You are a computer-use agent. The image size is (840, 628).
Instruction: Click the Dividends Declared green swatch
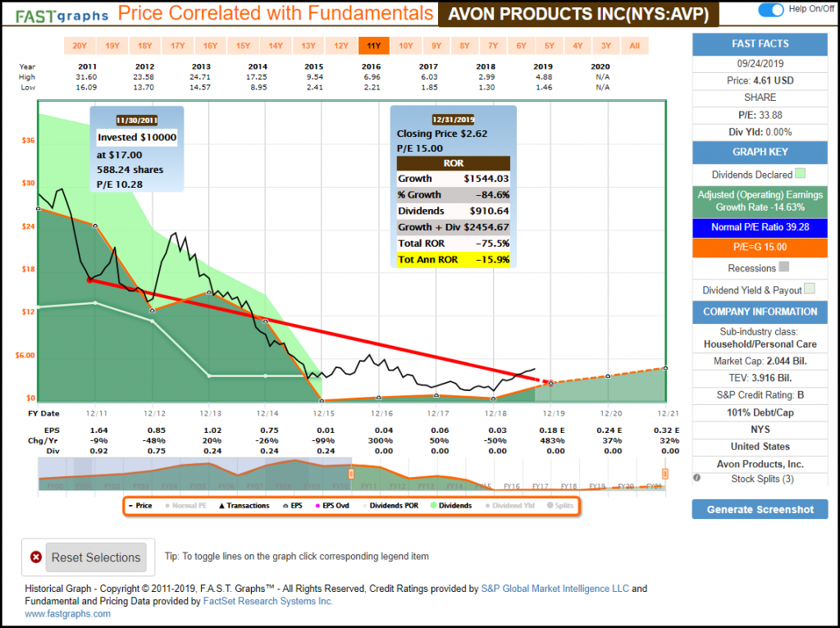point(801,174)
